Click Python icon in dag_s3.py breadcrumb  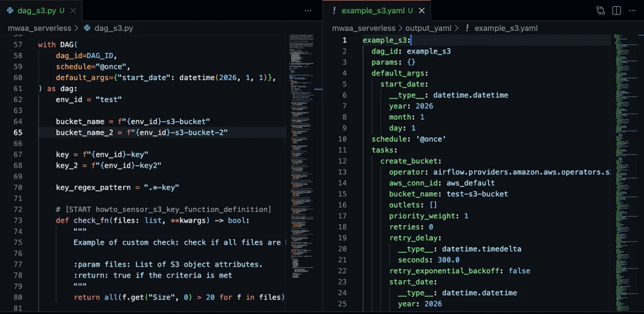87,28
